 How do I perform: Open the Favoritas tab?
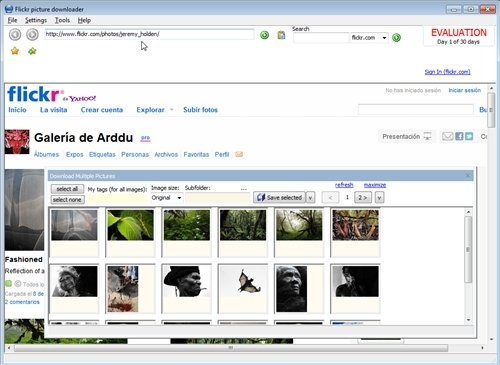click(x=196, y=154)
